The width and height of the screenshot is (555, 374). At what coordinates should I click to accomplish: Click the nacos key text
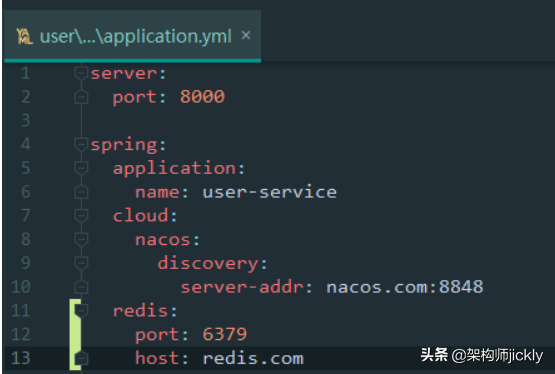(x=163, y=240)
